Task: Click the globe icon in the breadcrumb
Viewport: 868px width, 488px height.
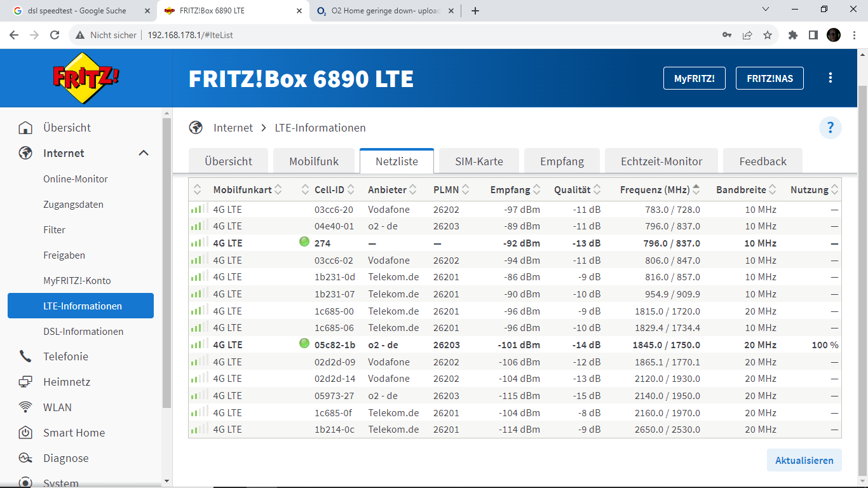Action: pos(196,128)
